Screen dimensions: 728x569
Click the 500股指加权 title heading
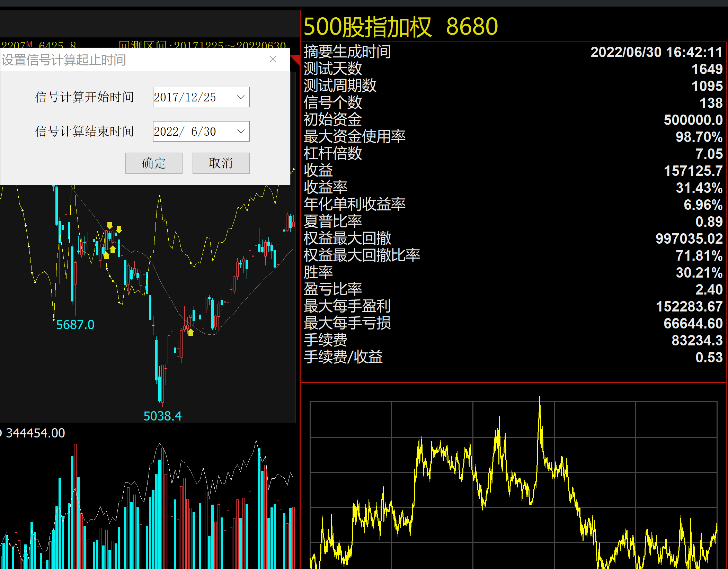[x=367, y=27]
